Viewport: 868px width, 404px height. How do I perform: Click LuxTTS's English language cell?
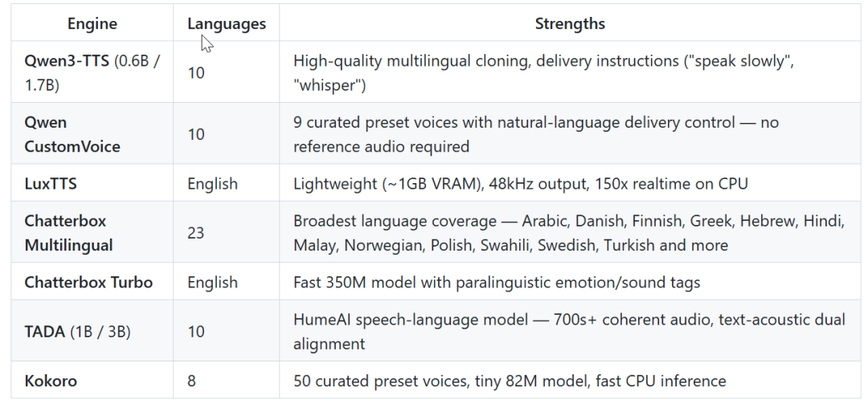212,184
